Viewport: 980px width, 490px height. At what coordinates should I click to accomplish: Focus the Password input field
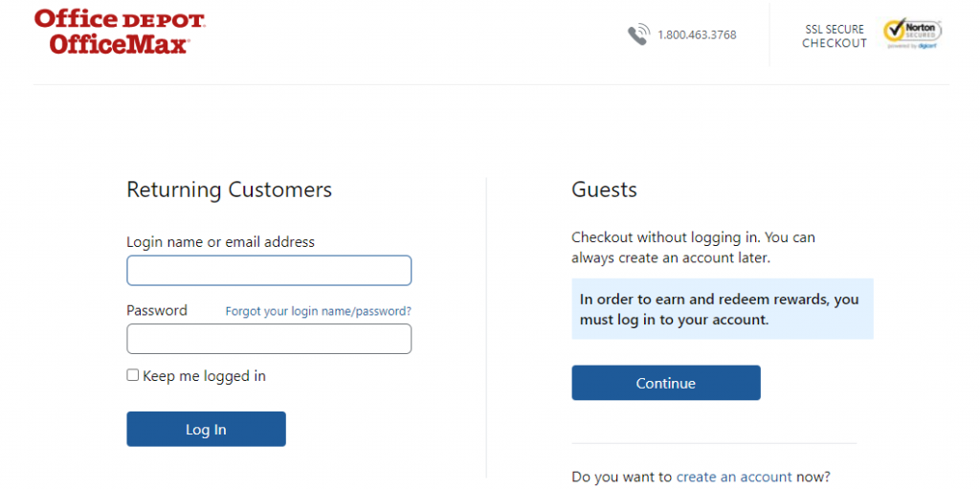click(269, 339)
